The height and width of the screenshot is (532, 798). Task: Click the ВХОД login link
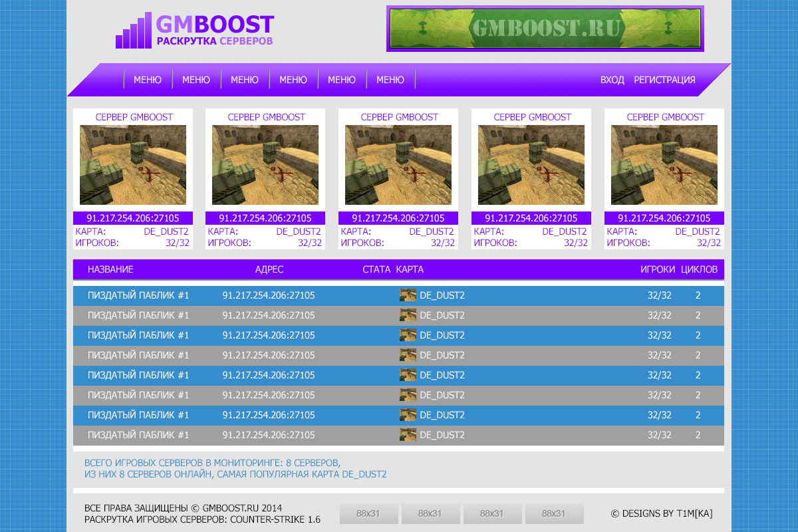coord(612,80)
